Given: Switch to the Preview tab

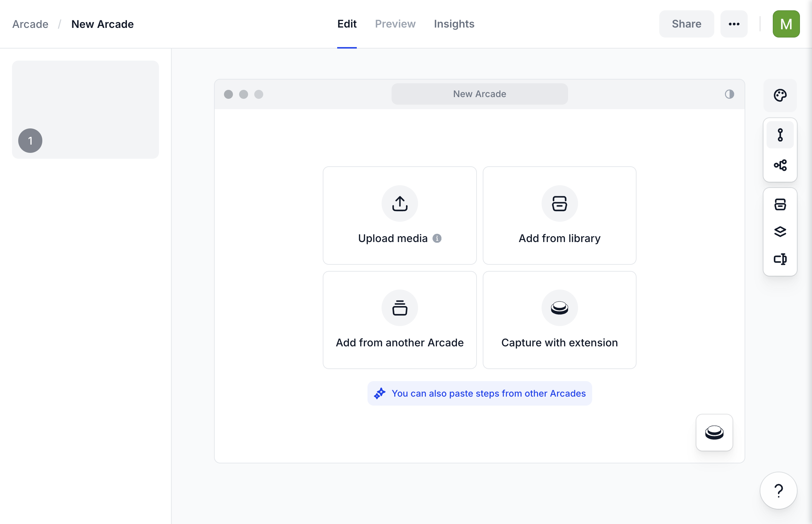Looking at the screenshot, I should tap(395, 24).
